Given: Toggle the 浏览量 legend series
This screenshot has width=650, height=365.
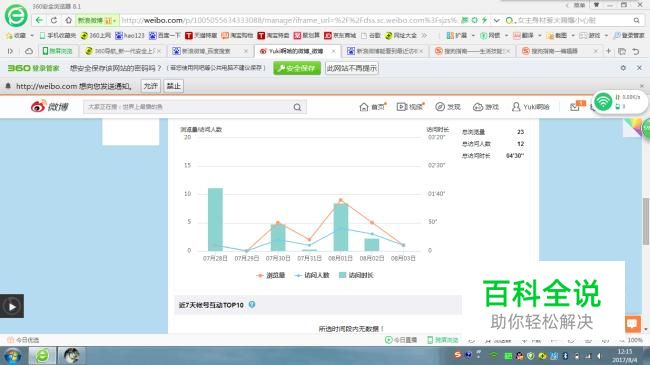Looking at the screenshot, I should point(271,275).
